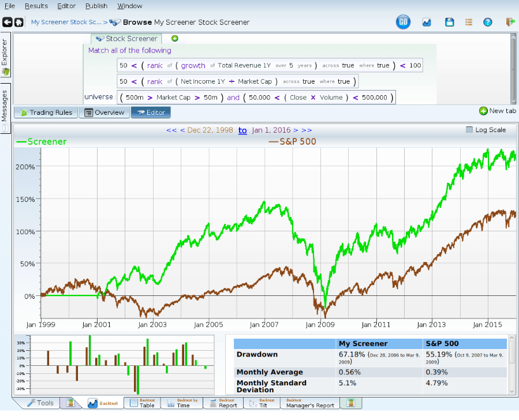Click the 'to' date range link
Image resolution: width=519 pixels, height=420 pixels.
[x=242, y=130]
